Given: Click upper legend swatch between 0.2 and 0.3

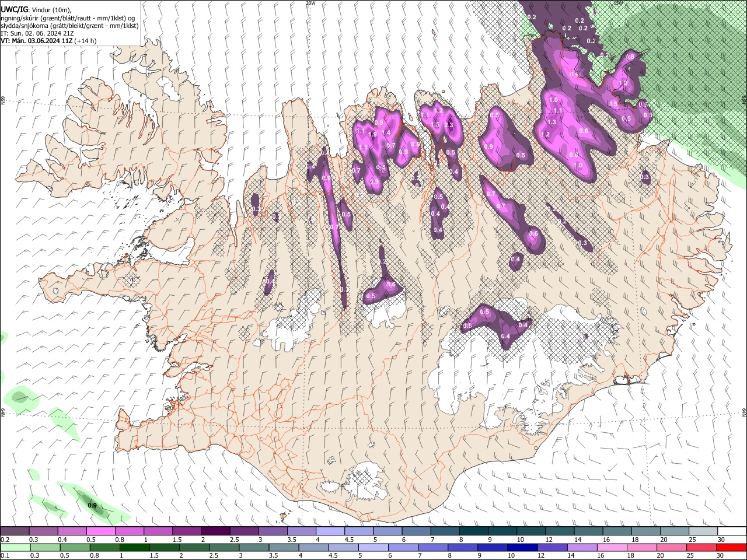Looking at the screenshot, I should [15, 531].
